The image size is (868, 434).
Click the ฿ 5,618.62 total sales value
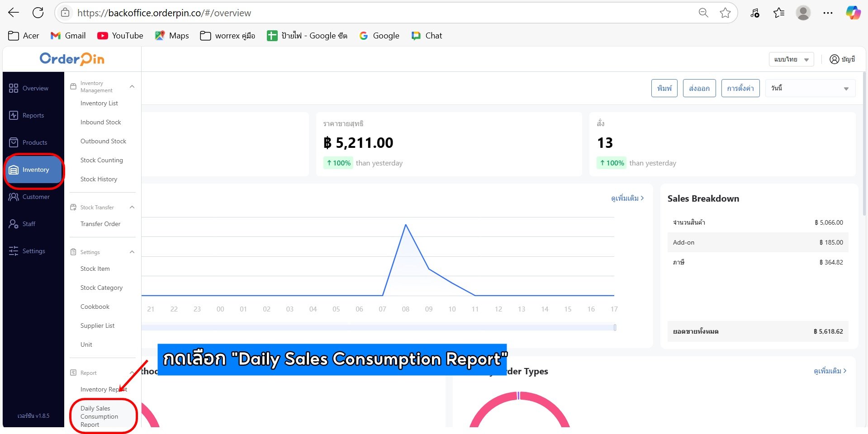click(828, 331)
